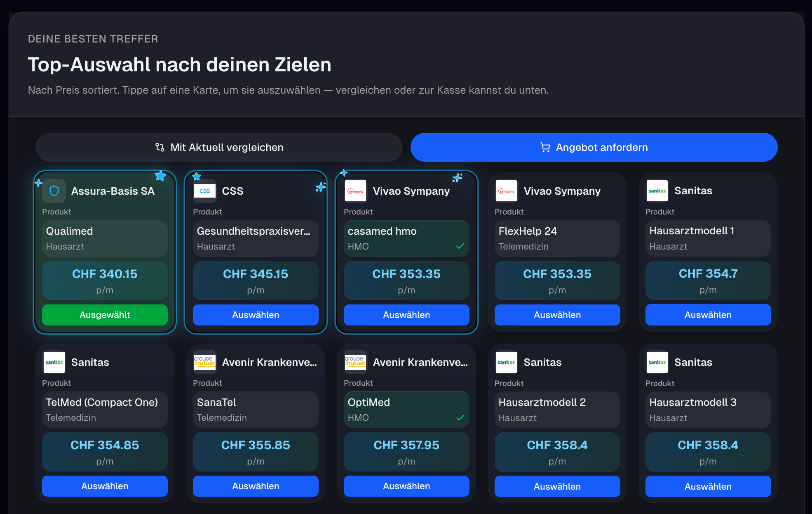This screenshot has height=514, width=812.
Task: Click the CHF 340.15 price
Action: click(x=105, y=274)
